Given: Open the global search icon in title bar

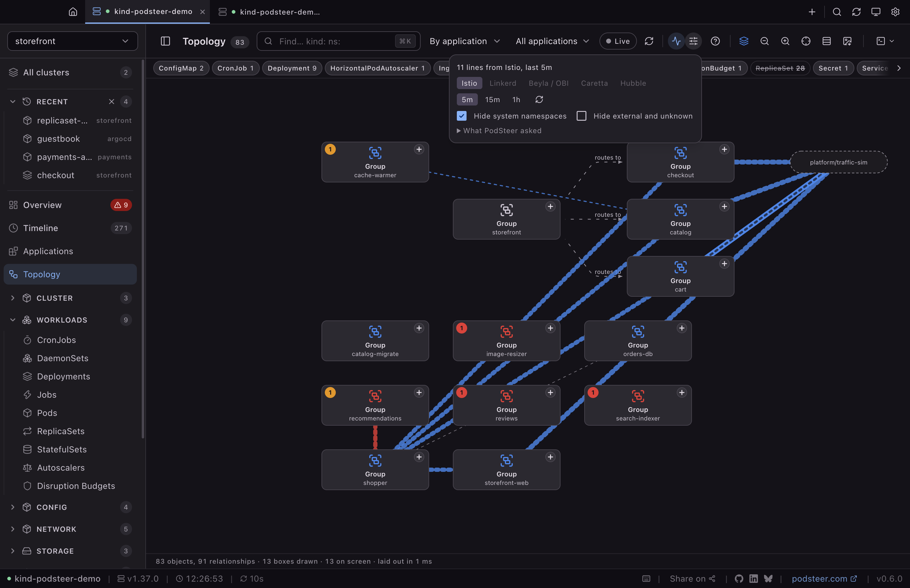Looking at the screenshot, I should pos(837,12).
